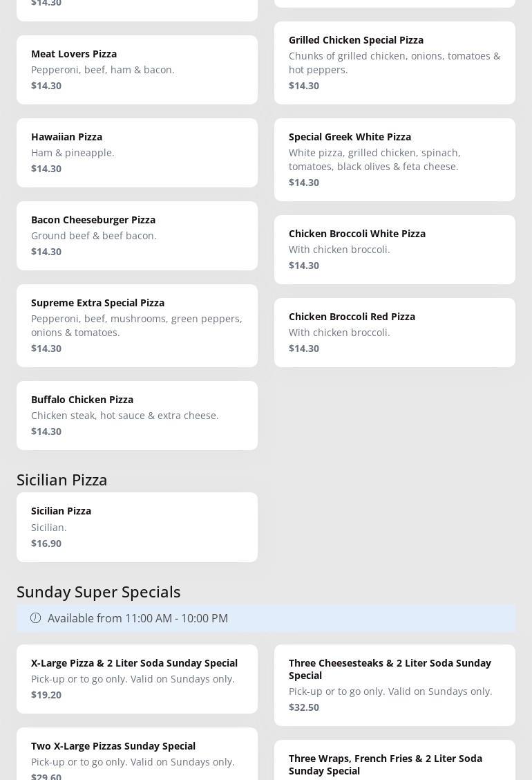Select Chicken Broccoli White Pizza card
The image size is (532, 780).
(x=395, y=249)
